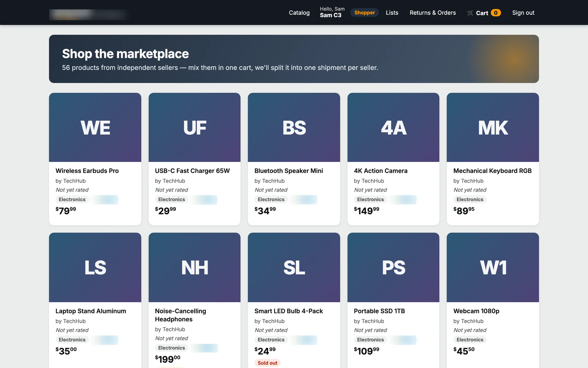Click the Shop the marketplace heading

(x=126, y=54)
